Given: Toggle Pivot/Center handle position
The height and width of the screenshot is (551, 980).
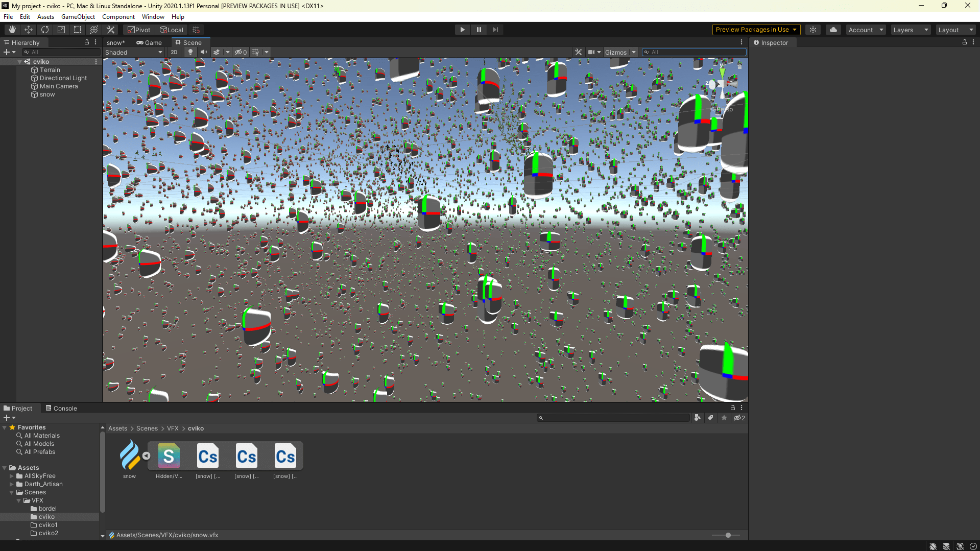Looking at the screenshot, I should click(x=139, y=30).
